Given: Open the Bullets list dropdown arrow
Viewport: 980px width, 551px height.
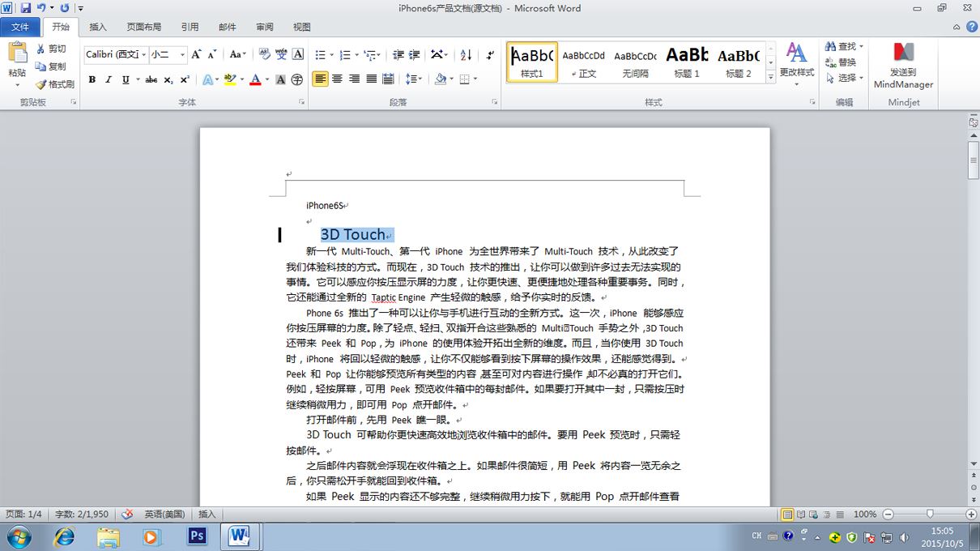Looking at the screenshot, I should pos(331,54).
